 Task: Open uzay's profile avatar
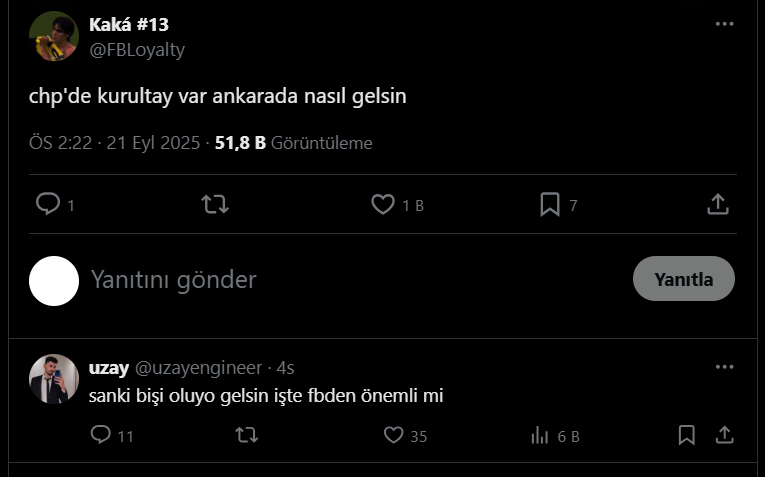54,379
